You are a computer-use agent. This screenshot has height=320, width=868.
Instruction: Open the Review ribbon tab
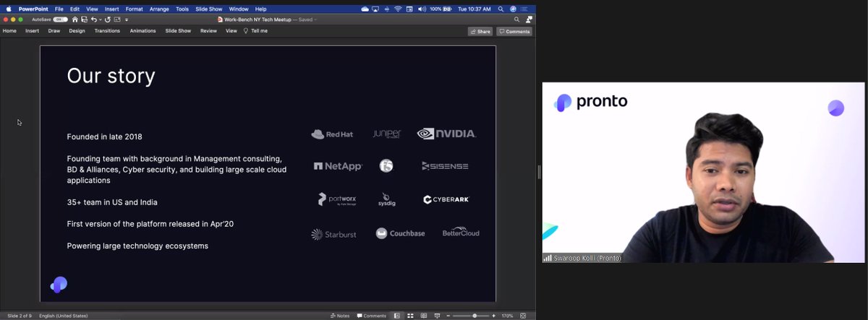(208, 31)
